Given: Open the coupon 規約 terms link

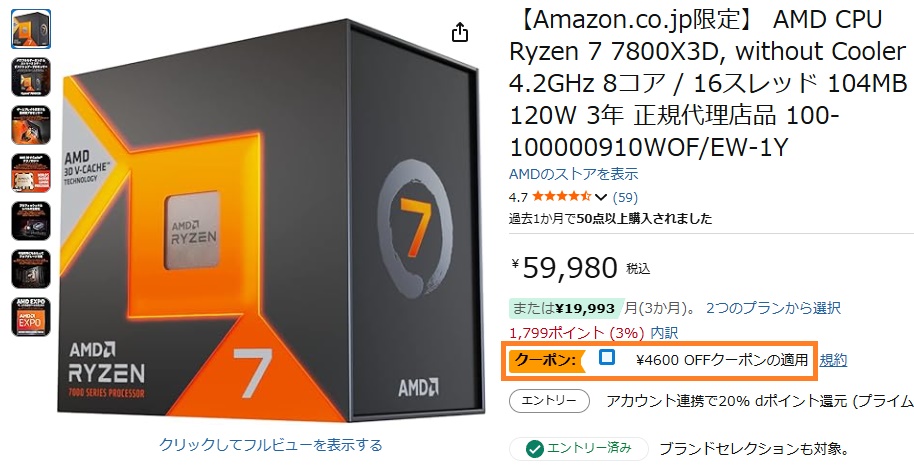Looking at the screenshot, I should click(x=833, y=360).
